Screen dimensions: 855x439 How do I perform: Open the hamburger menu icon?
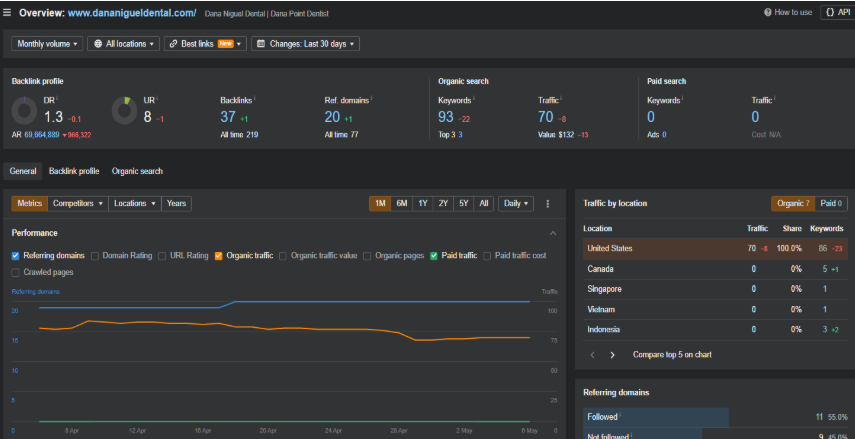pyautogui.click(x=7, y=13)
